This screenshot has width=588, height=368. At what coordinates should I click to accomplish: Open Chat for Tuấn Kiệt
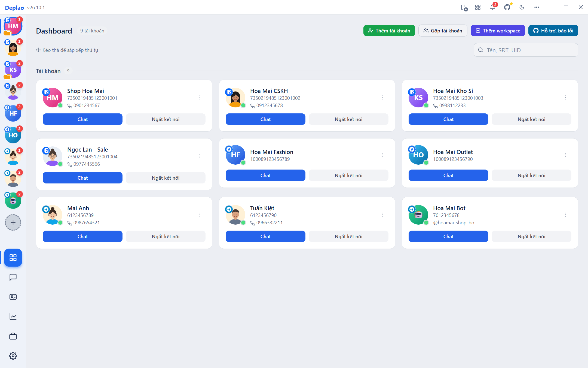(x=265, y=236)
